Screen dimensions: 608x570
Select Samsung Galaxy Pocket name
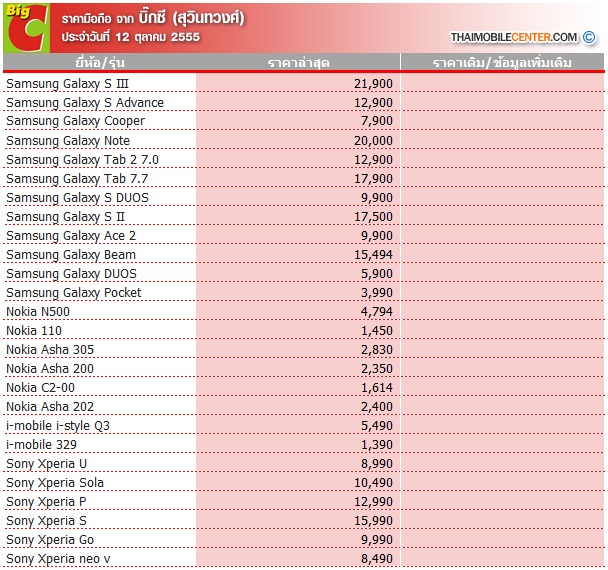point(74,292)
